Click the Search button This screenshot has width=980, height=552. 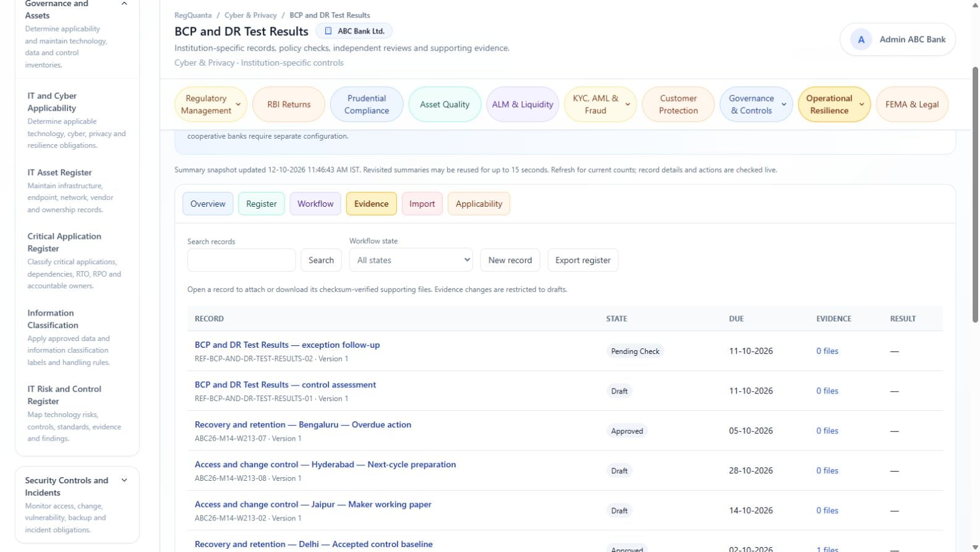coord(322,261)
